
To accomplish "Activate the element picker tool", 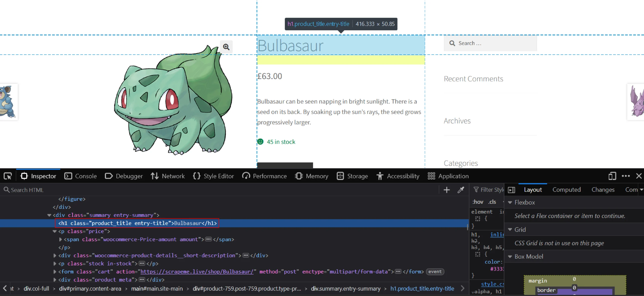I will pyautogui.click(x=8, y=176).
